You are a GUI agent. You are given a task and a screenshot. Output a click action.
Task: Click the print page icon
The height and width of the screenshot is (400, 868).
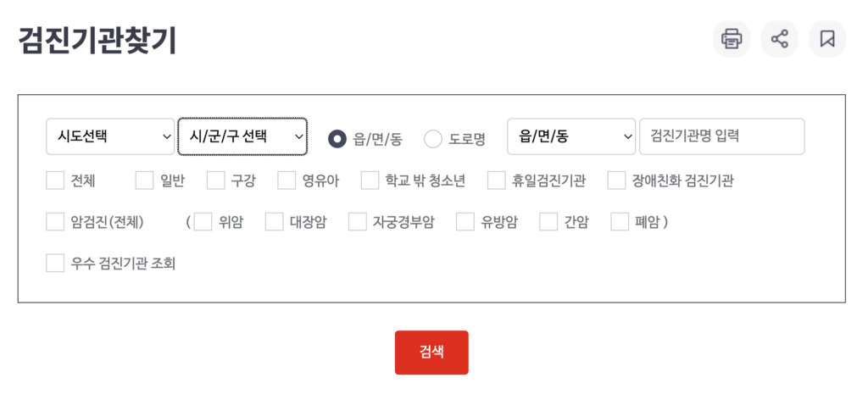(732, 39)
